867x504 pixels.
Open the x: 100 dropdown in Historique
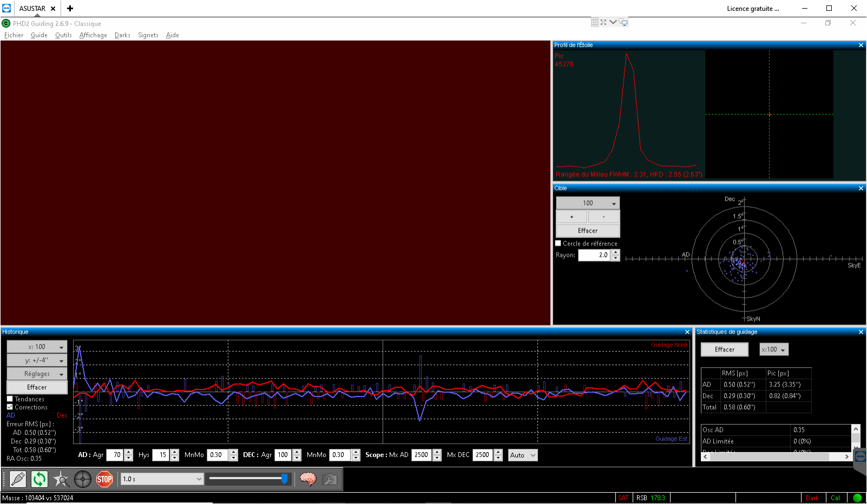pos(37,347)
